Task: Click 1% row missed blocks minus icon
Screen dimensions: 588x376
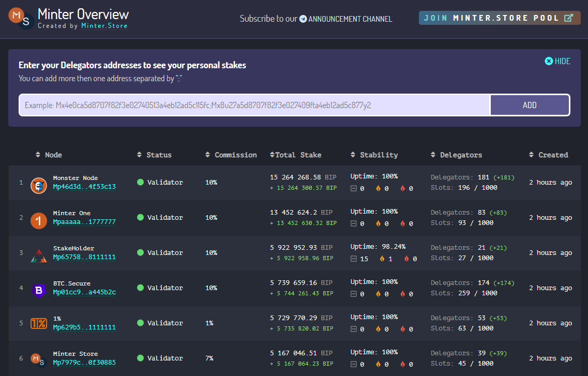Action: 353,329
